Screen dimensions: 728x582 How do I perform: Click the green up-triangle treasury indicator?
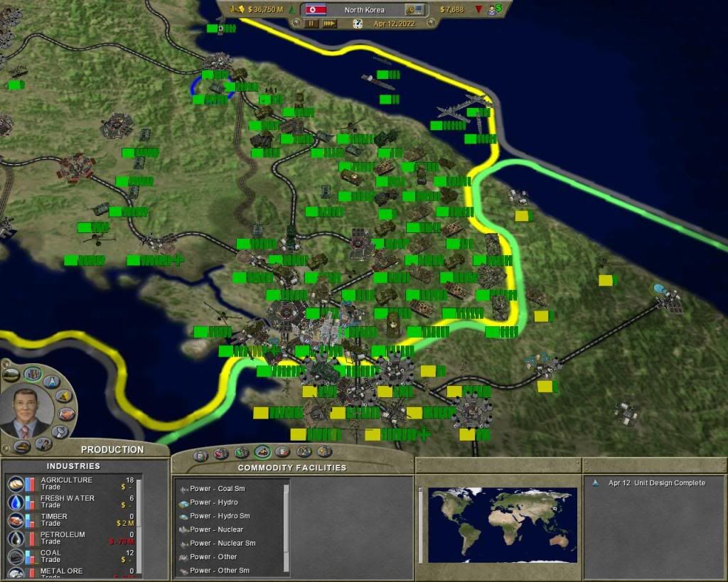click(x=292, y=9)
